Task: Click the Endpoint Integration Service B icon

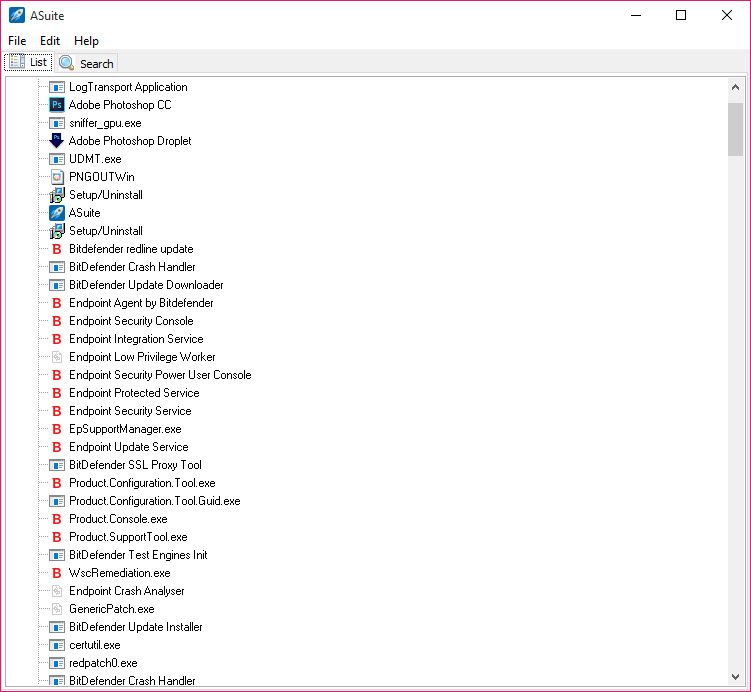Action: (x=57, y=339)
